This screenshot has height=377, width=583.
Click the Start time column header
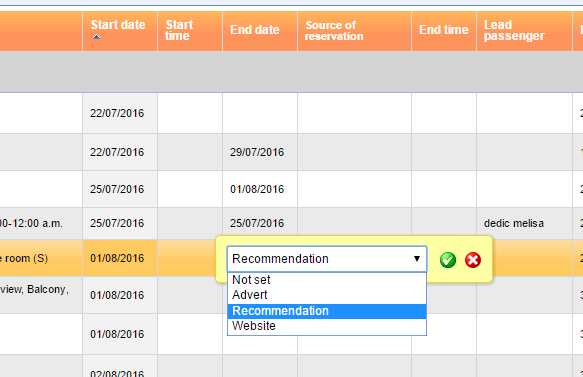click(179, 30)
